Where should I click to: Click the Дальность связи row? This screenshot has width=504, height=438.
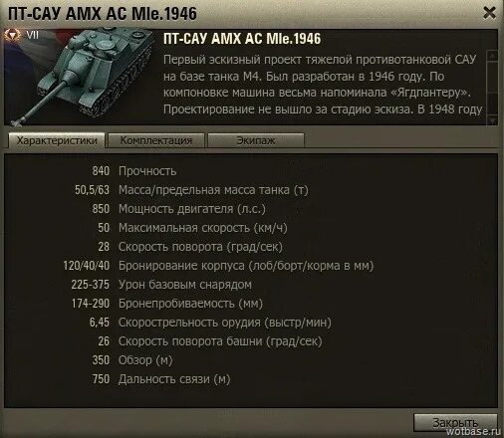coord(161,379)
